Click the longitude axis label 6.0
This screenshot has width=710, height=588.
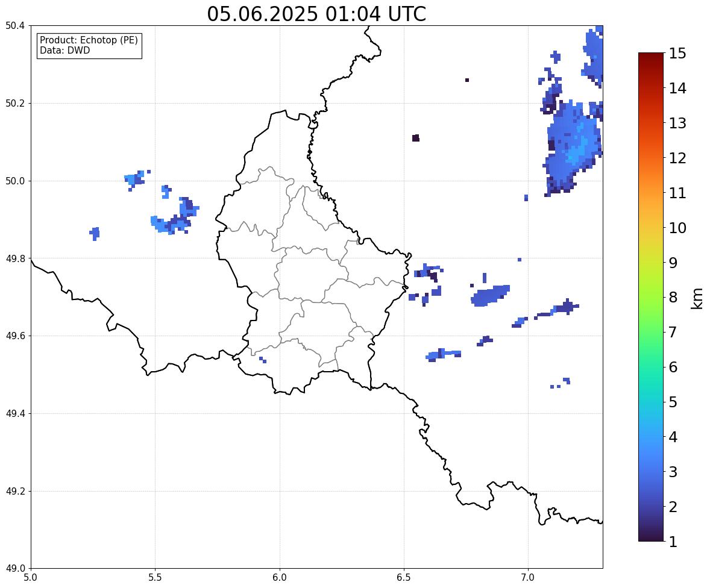pos(280,578)
